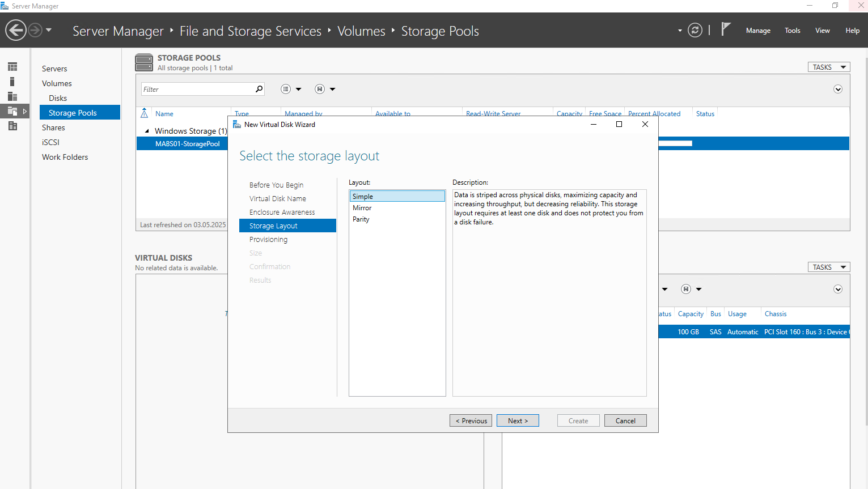Open iSCSI in the sidebar
This screenshot has height=489, width=868.
tap(50, 142)
